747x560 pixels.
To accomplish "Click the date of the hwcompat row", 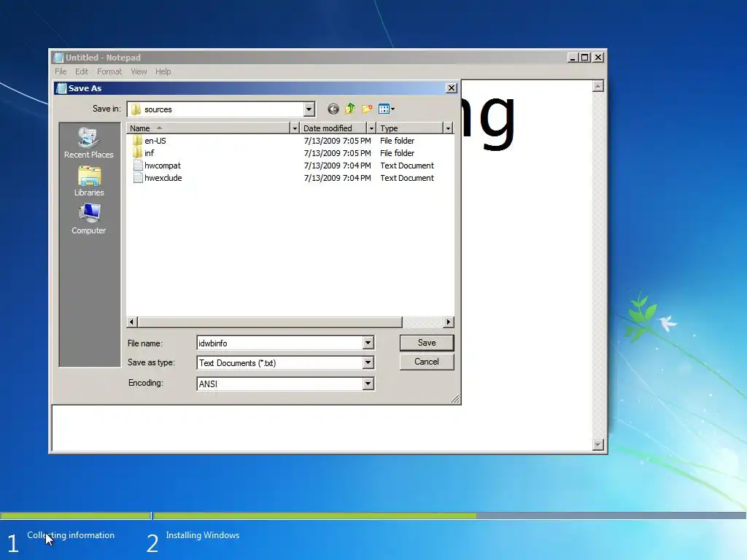I will (337, 166).
